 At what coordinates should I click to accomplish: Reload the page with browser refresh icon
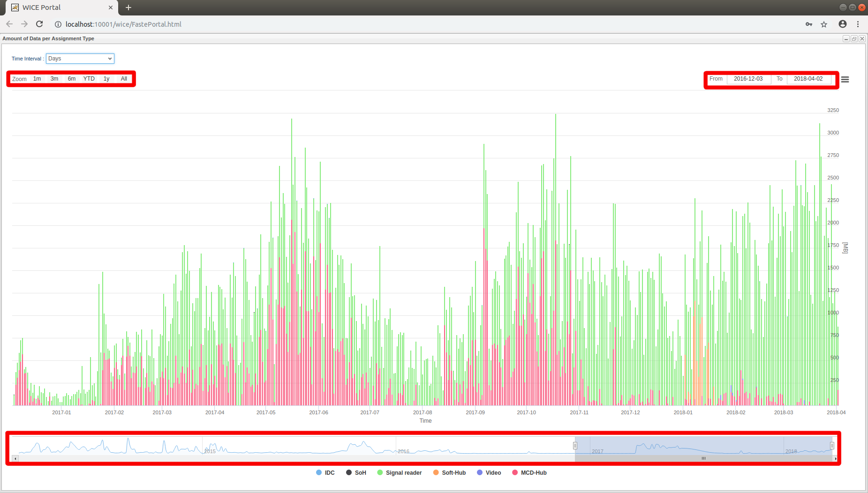pyautogui.click(x=39, y=24)
